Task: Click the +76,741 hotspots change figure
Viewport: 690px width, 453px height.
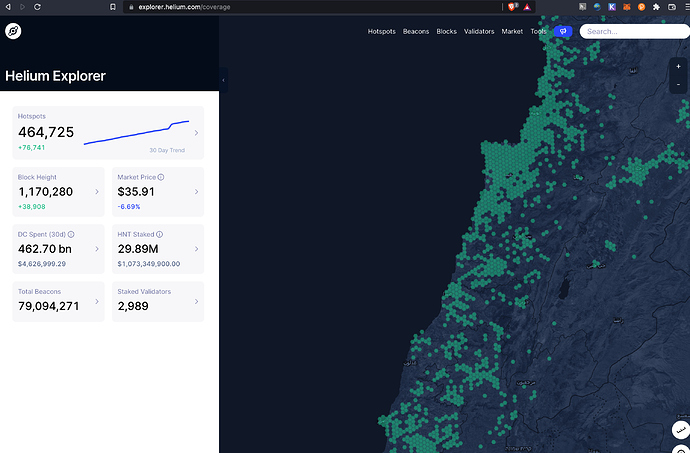Action: click(x=32, y=147)
